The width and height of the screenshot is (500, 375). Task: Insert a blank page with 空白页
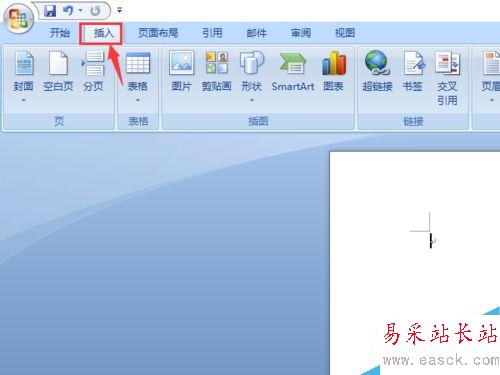(x=58, y=71)
